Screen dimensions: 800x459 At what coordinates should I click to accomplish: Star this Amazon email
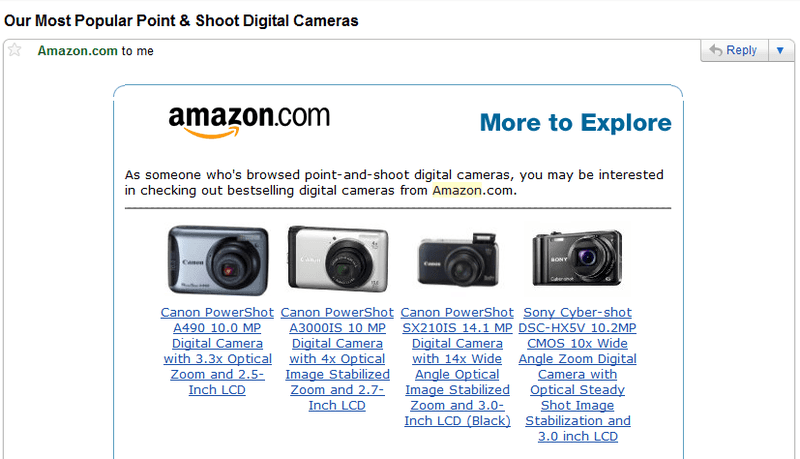tap(15, 50)
